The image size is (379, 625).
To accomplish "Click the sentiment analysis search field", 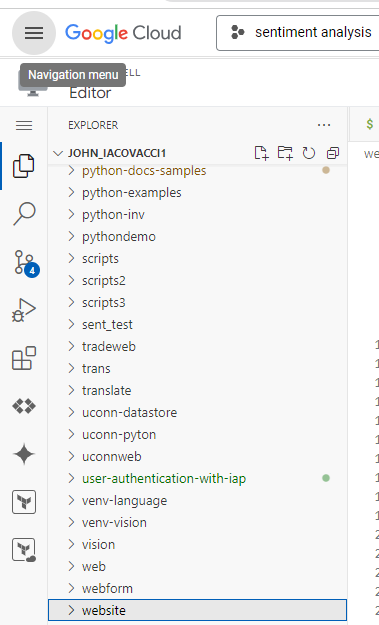I will 298,33.
